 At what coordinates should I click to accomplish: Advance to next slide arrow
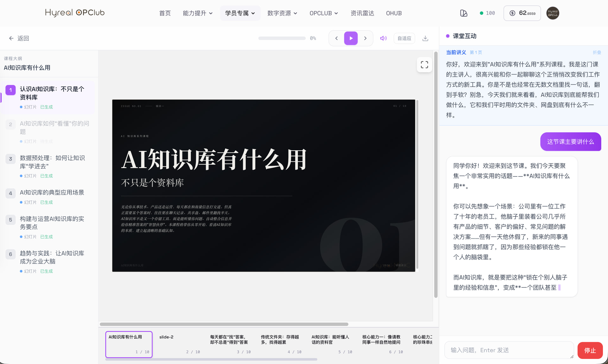click(x=365, y=38)
